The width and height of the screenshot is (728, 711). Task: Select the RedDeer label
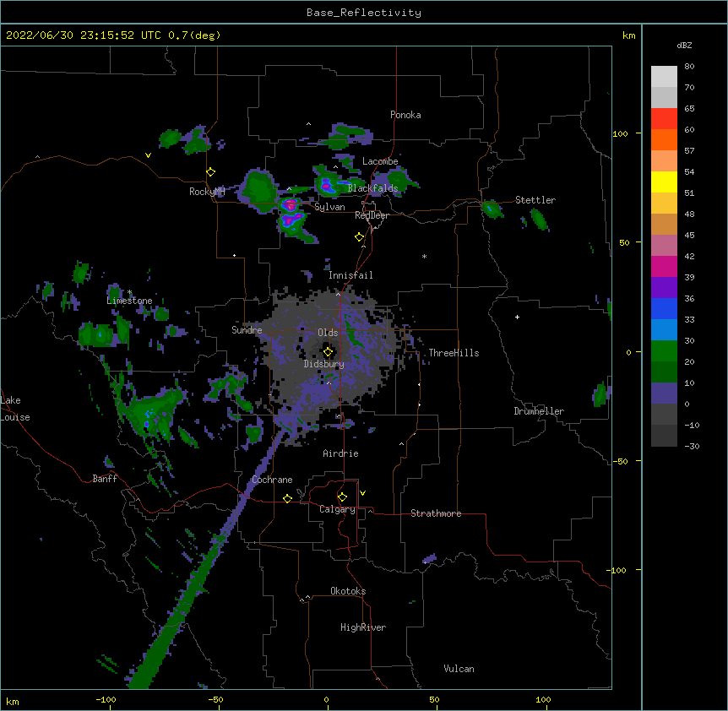pyautogui.click(x=372, y=215)
